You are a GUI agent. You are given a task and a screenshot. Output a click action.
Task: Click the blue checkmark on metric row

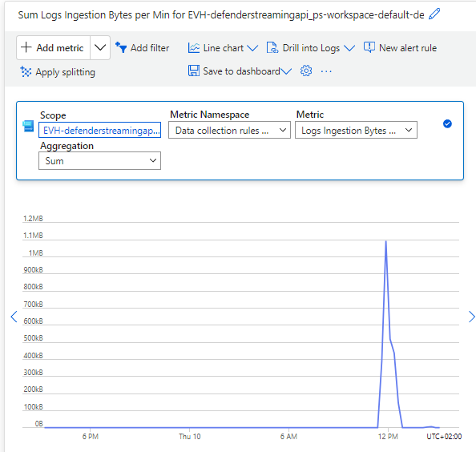[447, 123]
